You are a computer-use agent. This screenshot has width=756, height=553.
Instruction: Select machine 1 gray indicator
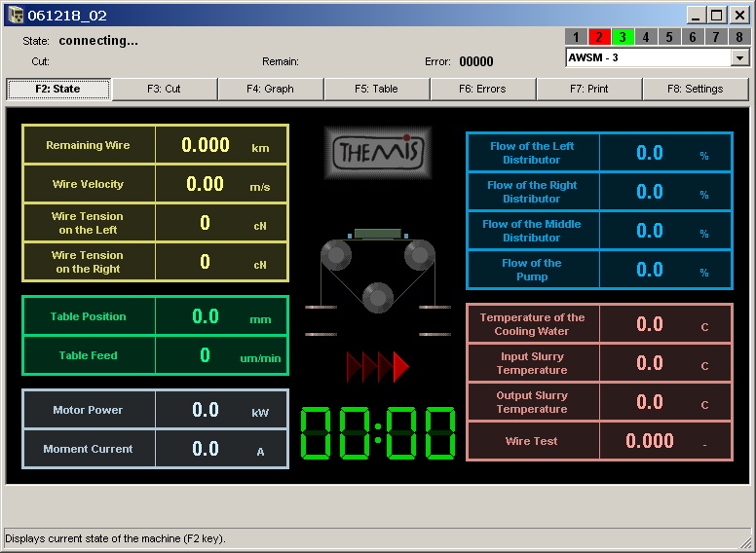[575, 37]
